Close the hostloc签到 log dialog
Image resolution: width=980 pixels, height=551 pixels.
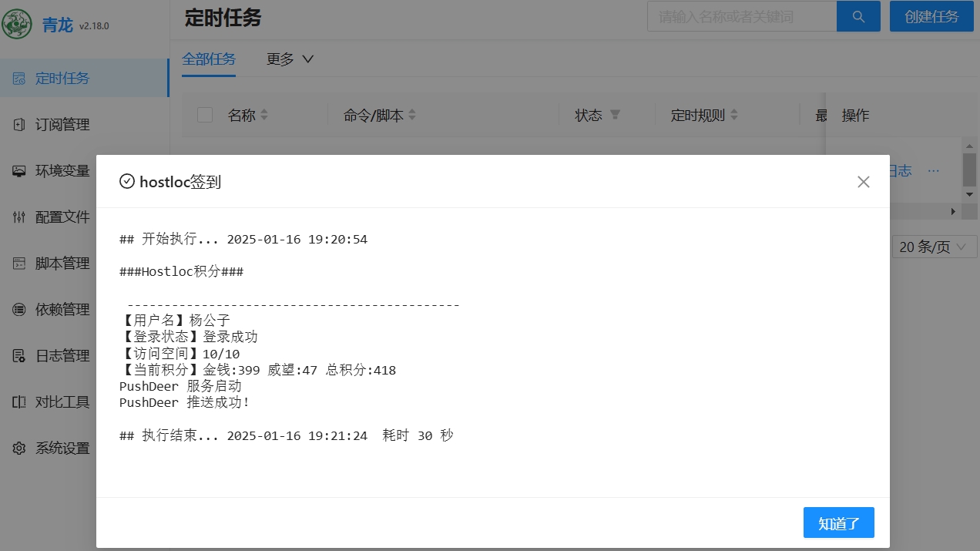coord(863,182)
